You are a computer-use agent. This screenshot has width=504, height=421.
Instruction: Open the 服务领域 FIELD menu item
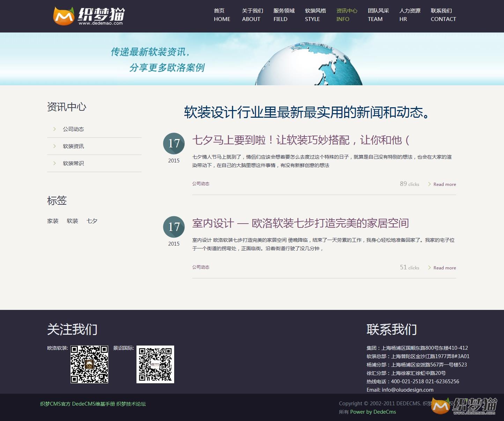(x=284, y=15)
